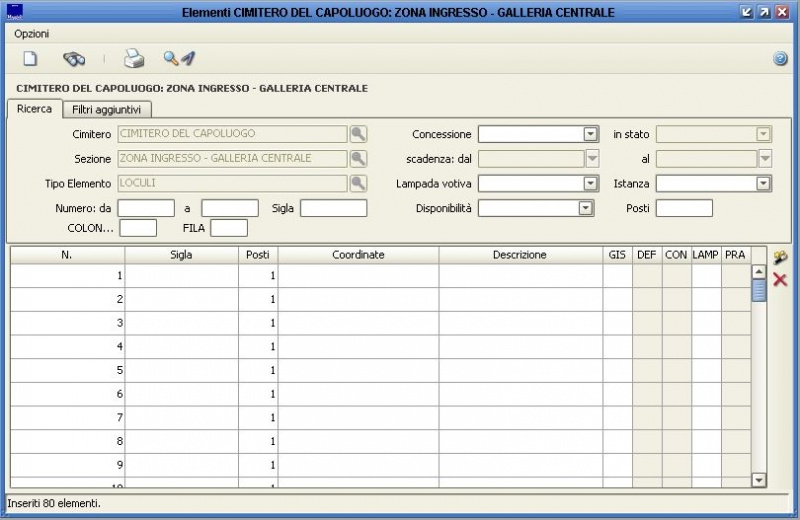Click the Sigla column header

181,255
